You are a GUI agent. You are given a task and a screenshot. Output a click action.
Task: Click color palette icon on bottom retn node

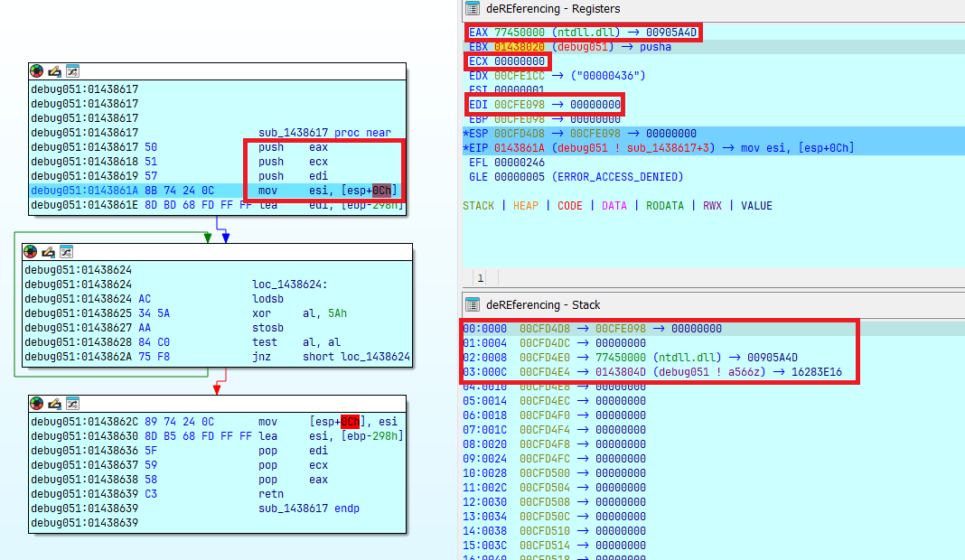[37, 403]
